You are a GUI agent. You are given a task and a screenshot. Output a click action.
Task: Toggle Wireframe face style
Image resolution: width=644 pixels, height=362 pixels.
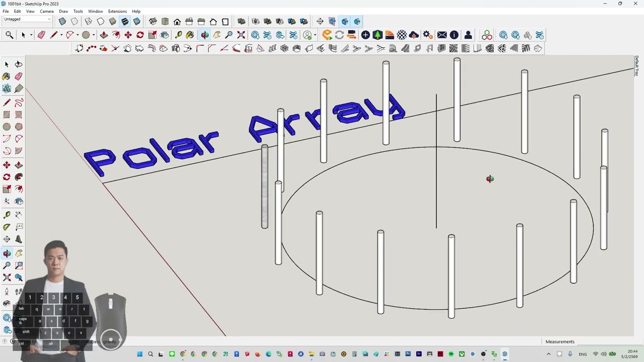pyautogui.click(x=88, y=21)
